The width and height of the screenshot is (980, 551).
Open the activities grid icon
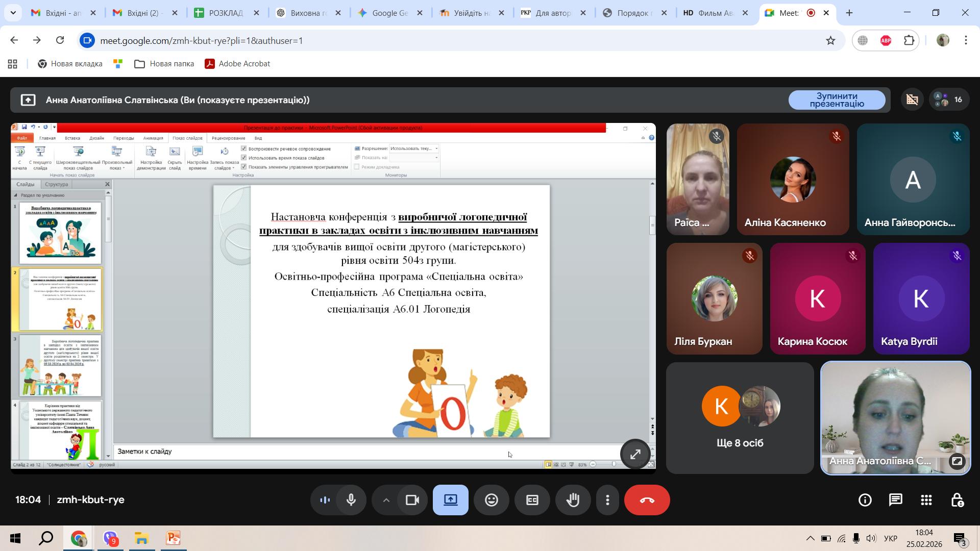tap(926, 500)
